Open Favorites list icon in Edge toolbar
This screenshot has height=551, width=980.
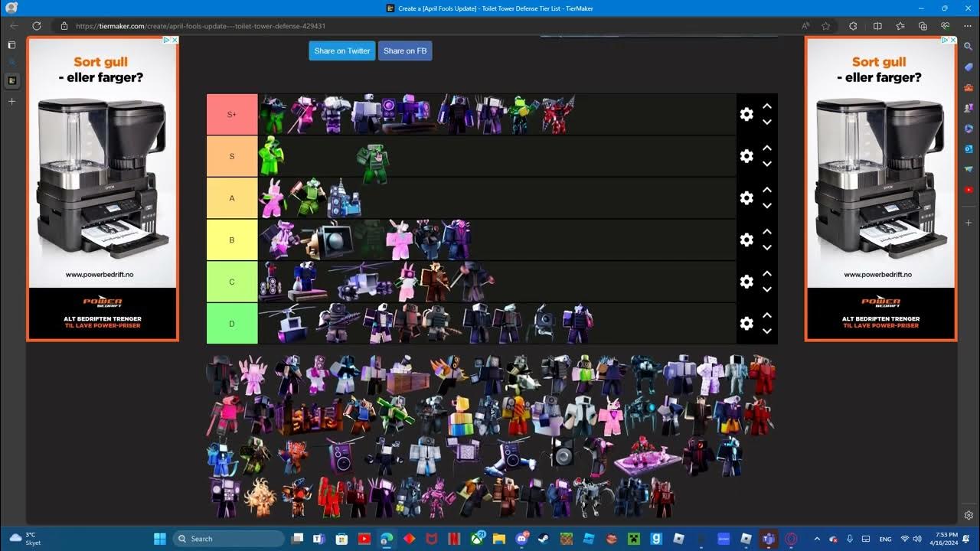pos(900,26)
